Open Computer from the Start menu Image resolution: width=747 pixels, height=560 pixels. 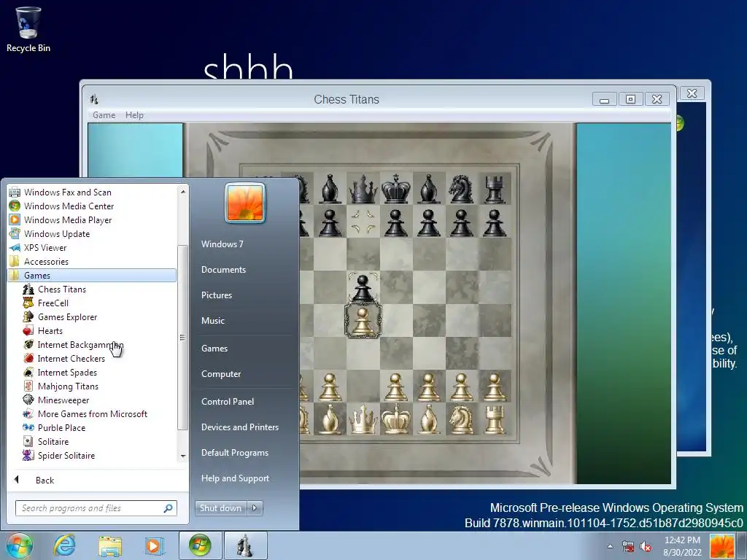tap(221, 374)
